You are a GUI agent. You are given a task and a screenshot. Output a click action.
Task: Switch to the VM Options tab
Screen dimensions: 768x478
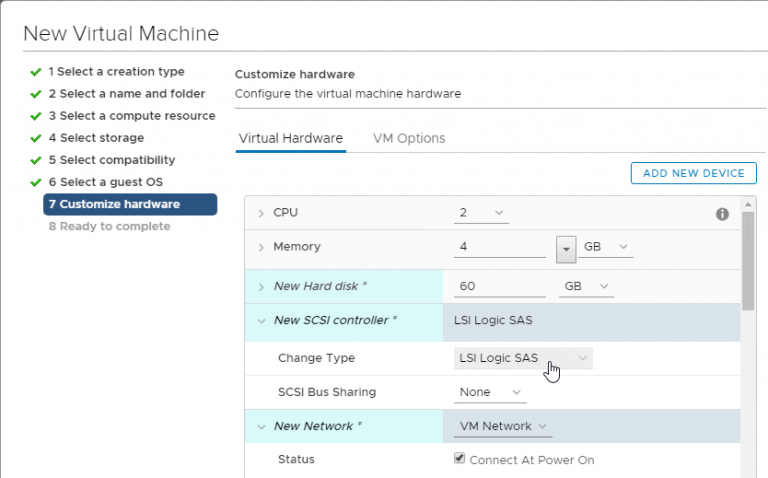point(409,138)
